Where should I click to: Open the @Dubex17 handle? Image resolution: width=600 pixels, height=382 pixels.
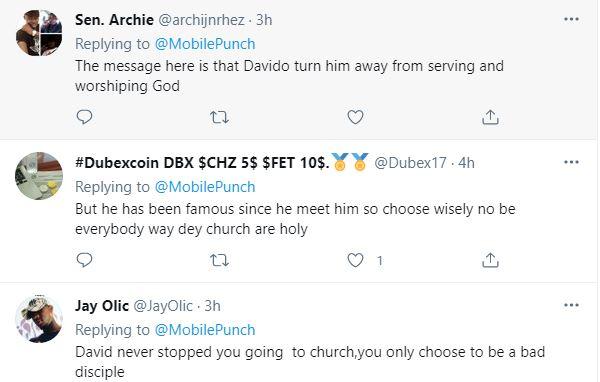[x=410, y=163]
